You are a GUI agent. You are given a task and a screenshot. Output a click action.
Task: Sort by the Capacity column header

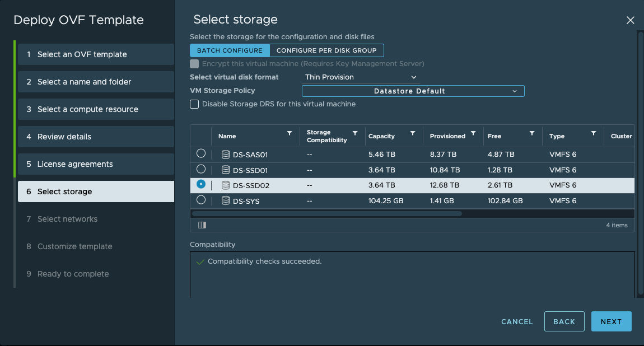coord(381,136)
